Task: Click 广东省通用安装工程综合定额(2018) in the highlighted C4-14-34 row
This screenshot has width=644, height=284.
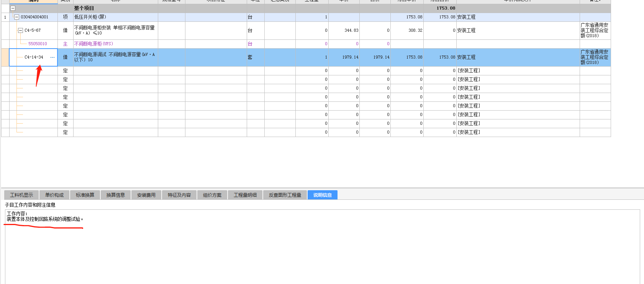Action: point(595,57)
